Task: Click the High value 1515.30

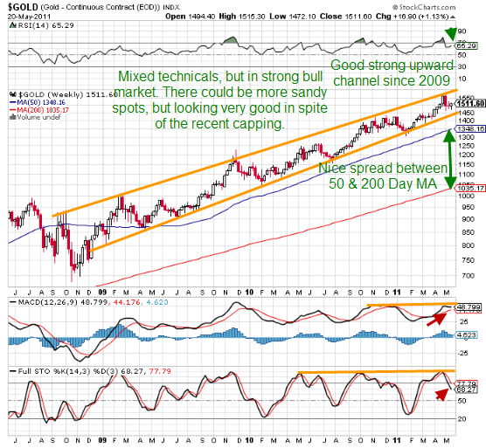Action: [252, 17]
